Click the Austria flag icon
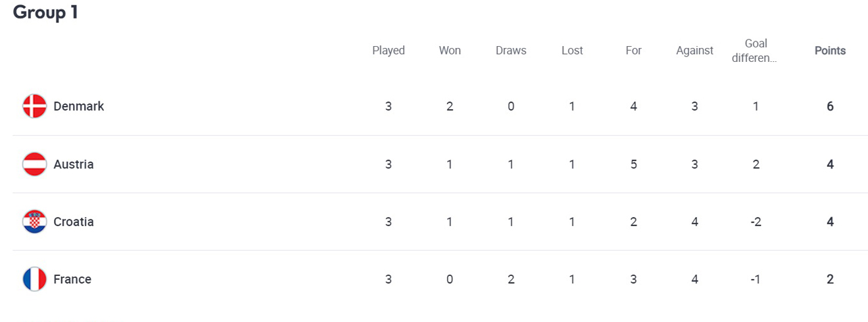868x322 pixels. pos(34,164)
